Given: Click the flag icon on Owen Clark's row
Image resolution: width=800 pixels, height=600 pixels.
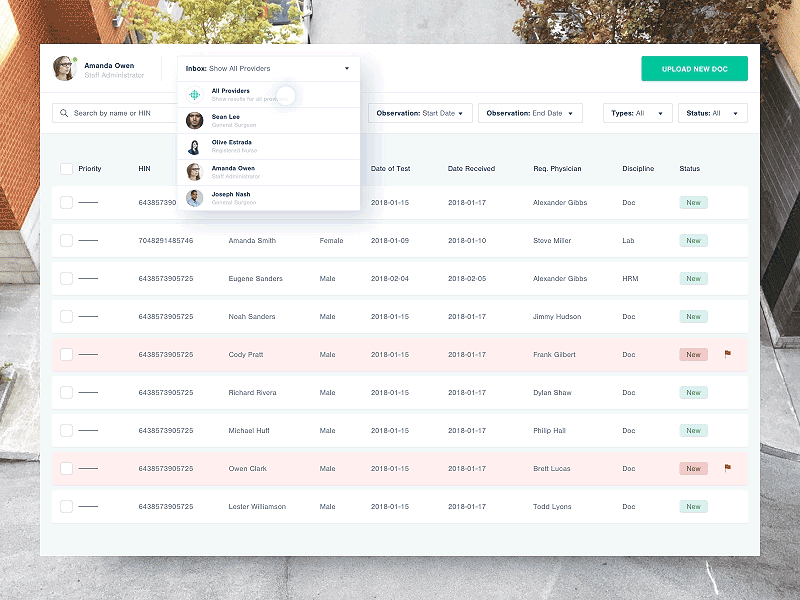Looking at the screenshot, I should pos(729,467).
